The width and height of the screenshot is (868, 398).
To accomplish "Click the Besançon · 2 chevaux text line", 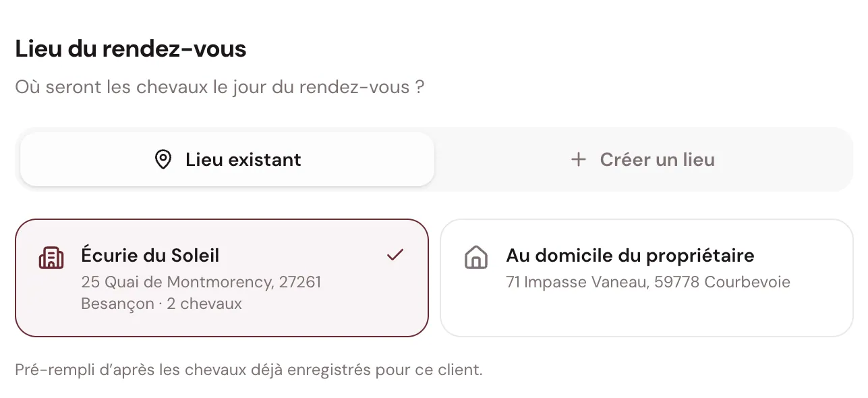I will (x=161, y=304).
